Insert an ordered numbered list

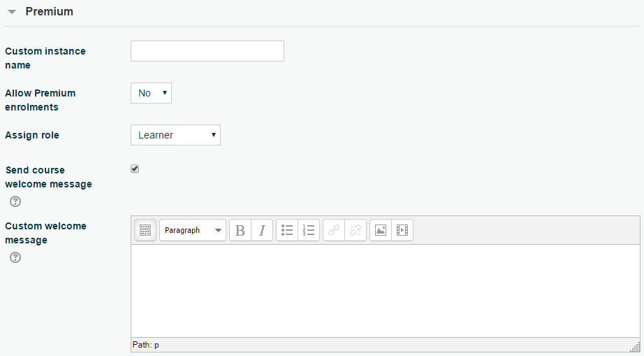(x=309, y=231)
